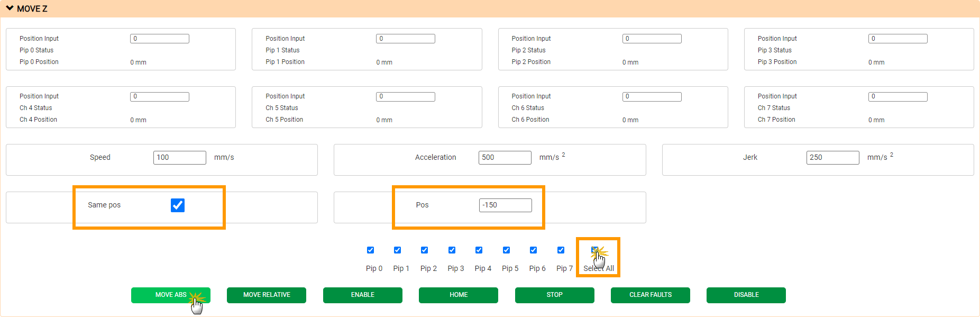Toggle the Select All checkbox
980x317 pixels.
click(x=595, y=250)
